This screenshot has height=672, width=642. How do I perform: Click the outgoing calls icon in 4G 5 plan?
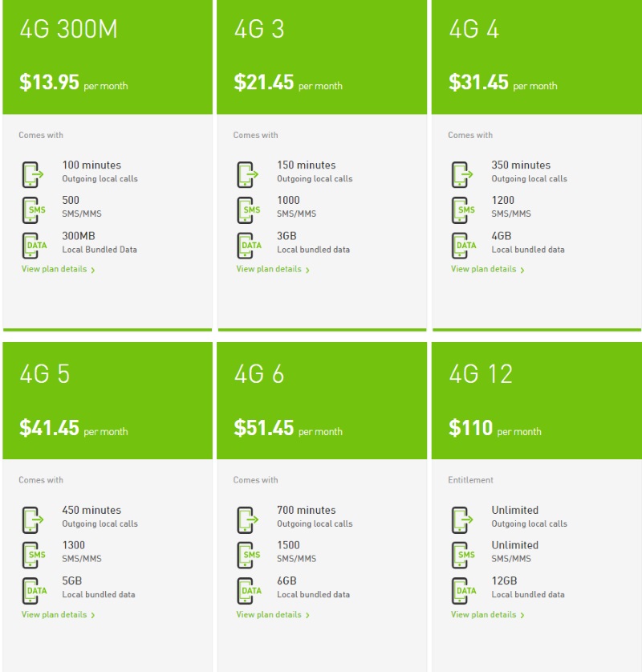pyautogui.click(x=33, y=520)
